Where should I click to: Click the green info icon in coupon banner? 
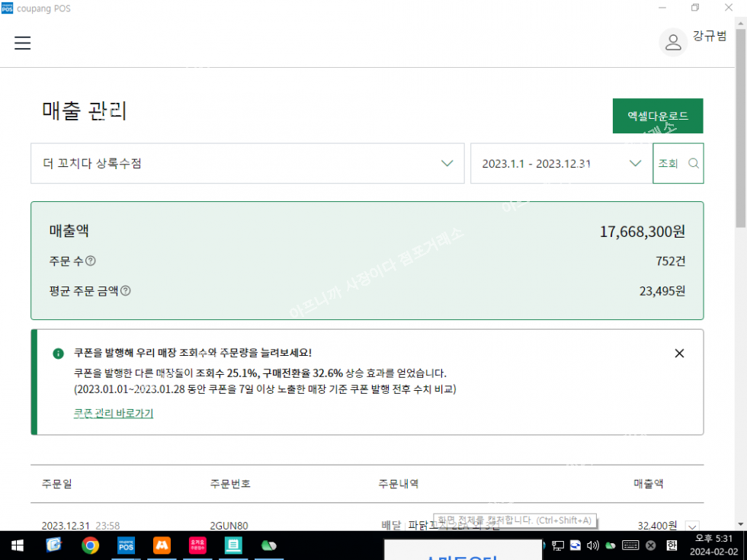point(58,354)
